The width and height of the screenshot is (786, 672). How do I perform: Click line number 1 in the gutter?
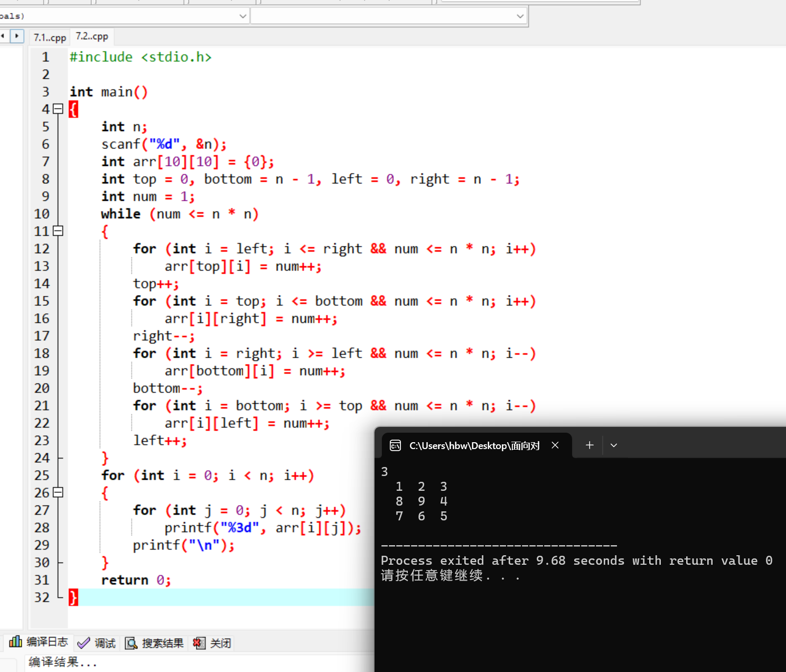point(45,57)
